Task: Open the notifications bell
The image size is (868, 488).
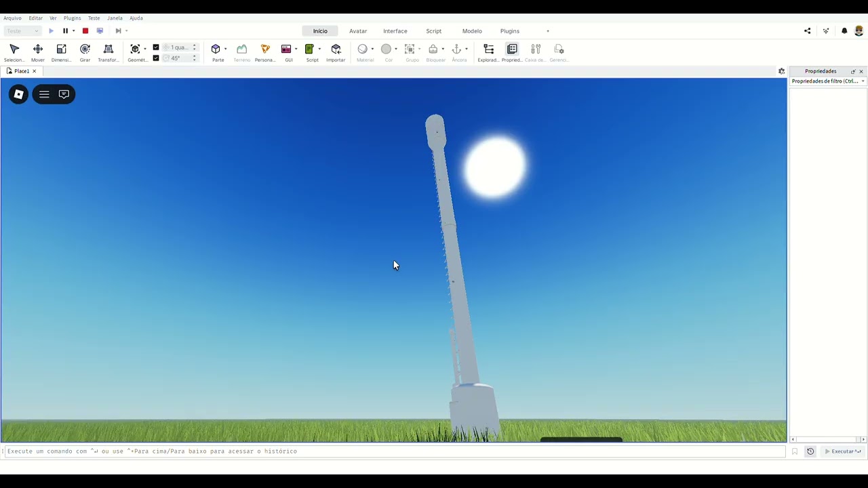Action: [x=844, y=30]
